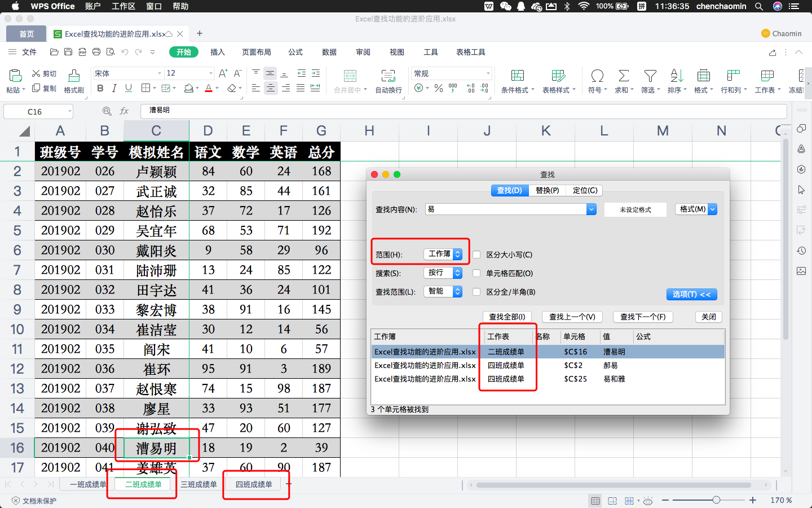Click the zoom slider handle
The height and width of the screenshot is (508, 812).
[716, 500]
